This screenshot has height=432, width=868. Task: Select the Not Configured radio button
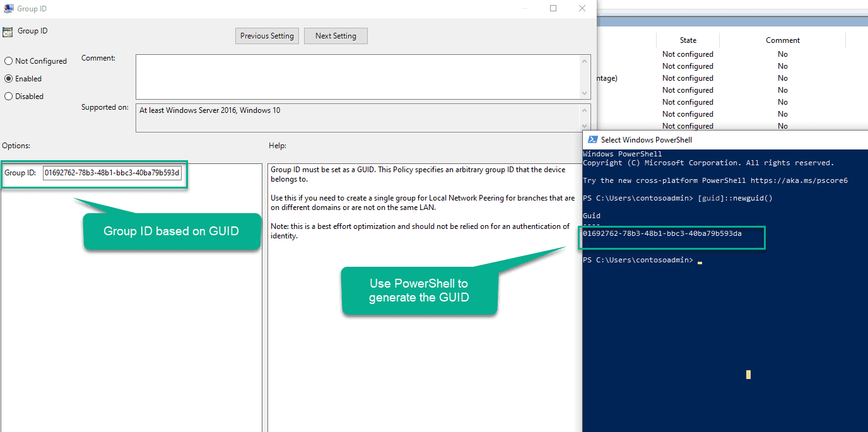(9, 61)
